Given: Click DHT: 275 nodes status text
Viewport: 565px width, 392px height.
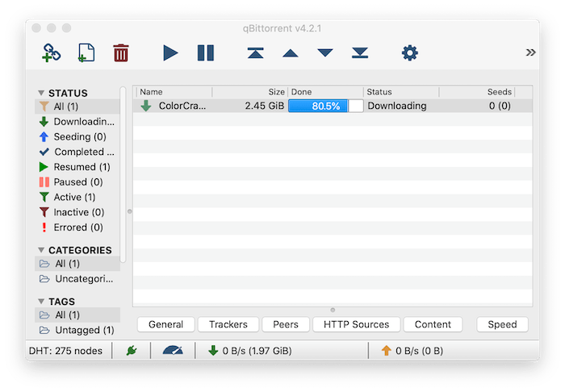Looking at the screenshot, I should [x=65, y=351].
